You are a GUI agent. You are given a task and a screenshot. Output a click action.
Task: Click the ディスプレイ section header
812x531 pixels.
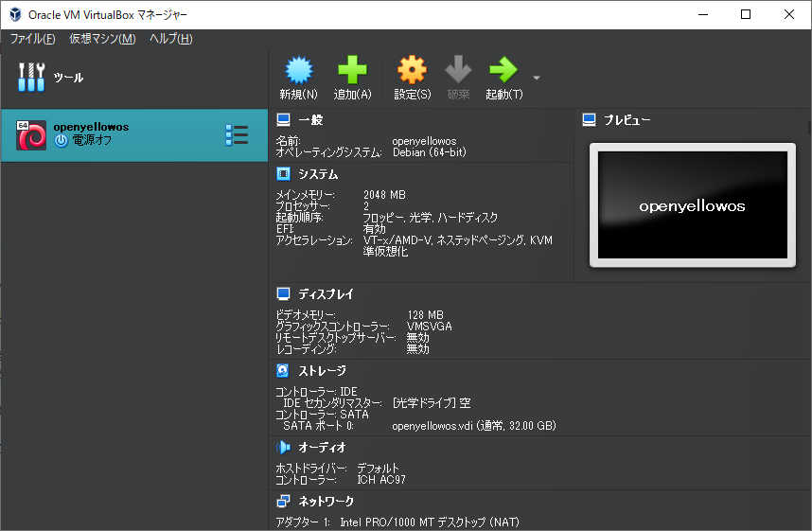pos(326,294)
